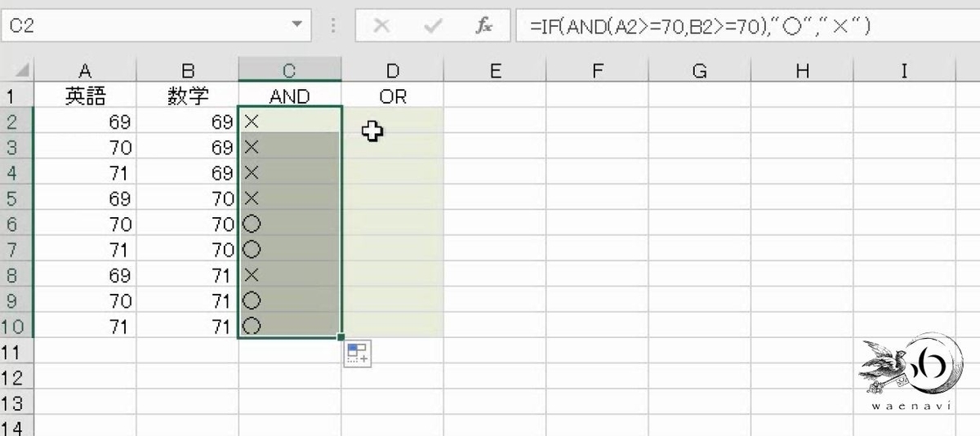Select the 英語 header cell

pyautogui.click(x=85, y=96)
